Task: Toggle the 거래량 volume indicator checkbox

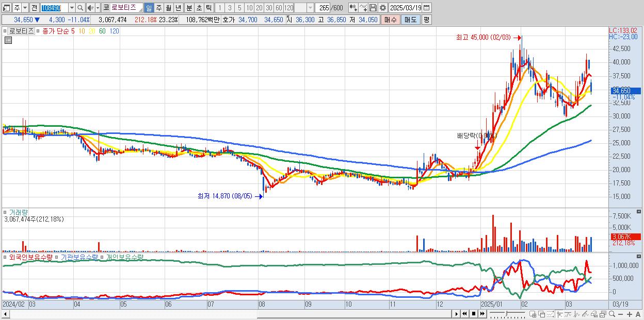Action: [6, 212]
